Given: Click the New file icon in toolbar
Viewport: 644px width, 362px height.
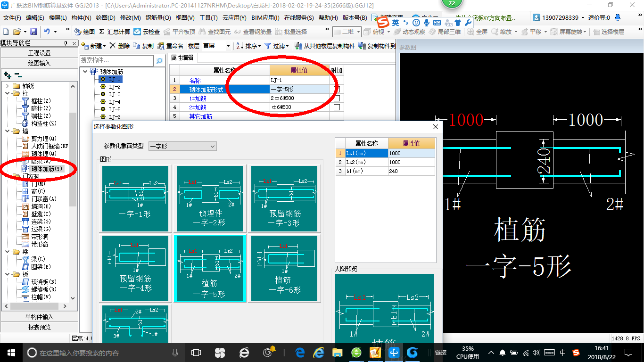Looking at the screenshot, I should (x=6, y=32).
